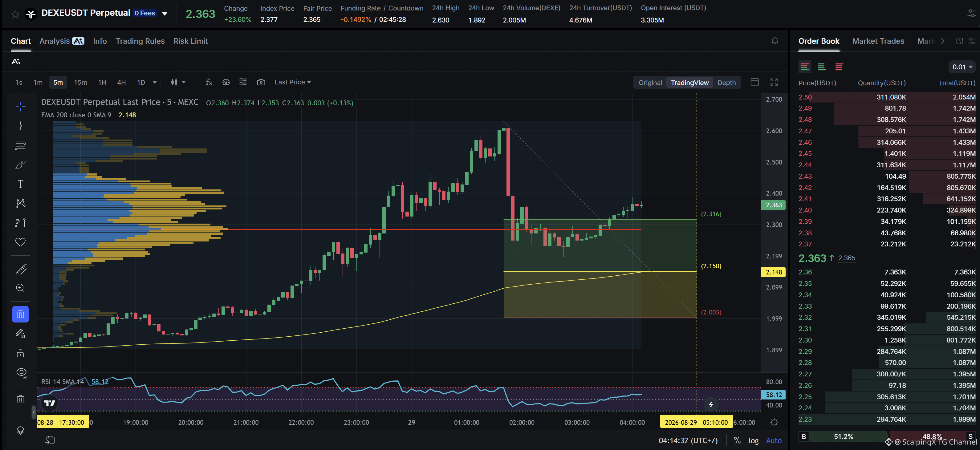The height and width of the screenshot is (450, 980).
Task: Open order book settings sliders icon
Action: [x=972, y=41]
